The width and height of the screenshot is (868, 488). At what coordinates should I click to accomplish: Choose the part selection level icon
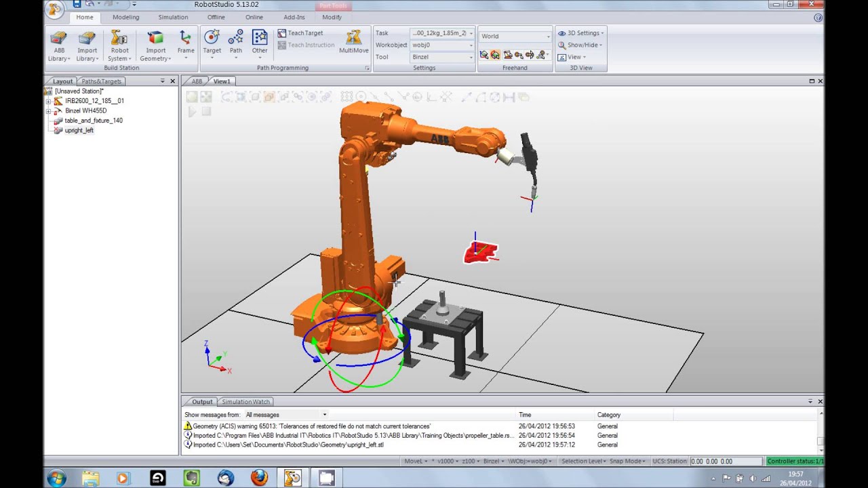point(269,97)
